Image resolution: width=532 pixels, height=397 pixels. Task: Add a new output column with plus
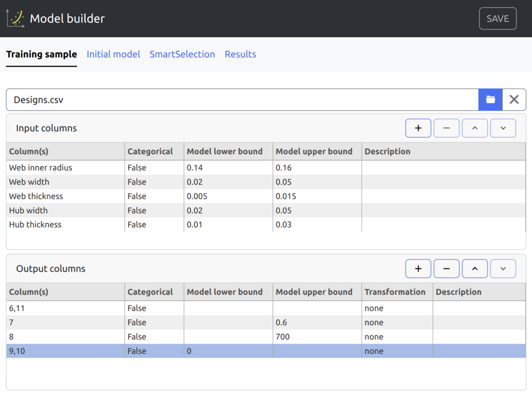(x=418, y=269)
